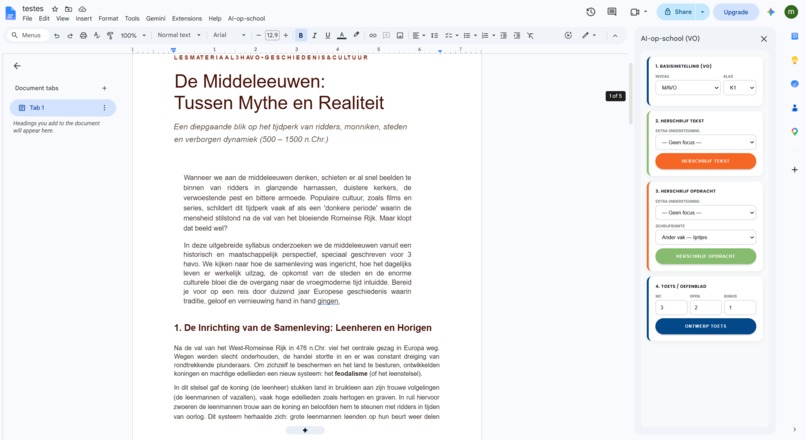Undo the last action

click(57, 35)
